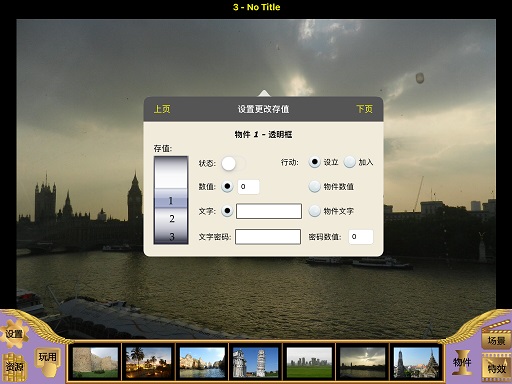Select the 加入 action radio button
Viewport: 512px width, 384px height.
(349, 162)
